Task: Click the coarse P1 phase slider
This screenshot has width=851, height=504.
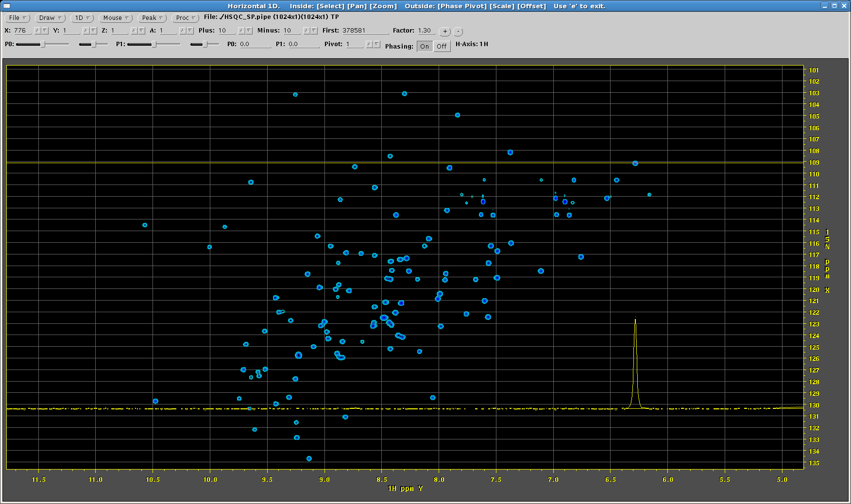Action: [x=153, y=44]
